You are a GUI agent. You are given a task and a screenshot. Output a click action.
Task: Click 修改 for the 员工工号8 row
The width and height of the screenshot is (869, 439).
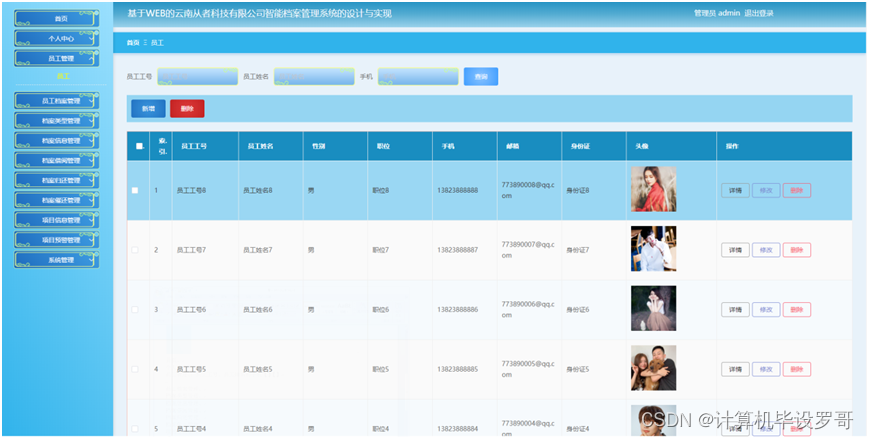766,191
